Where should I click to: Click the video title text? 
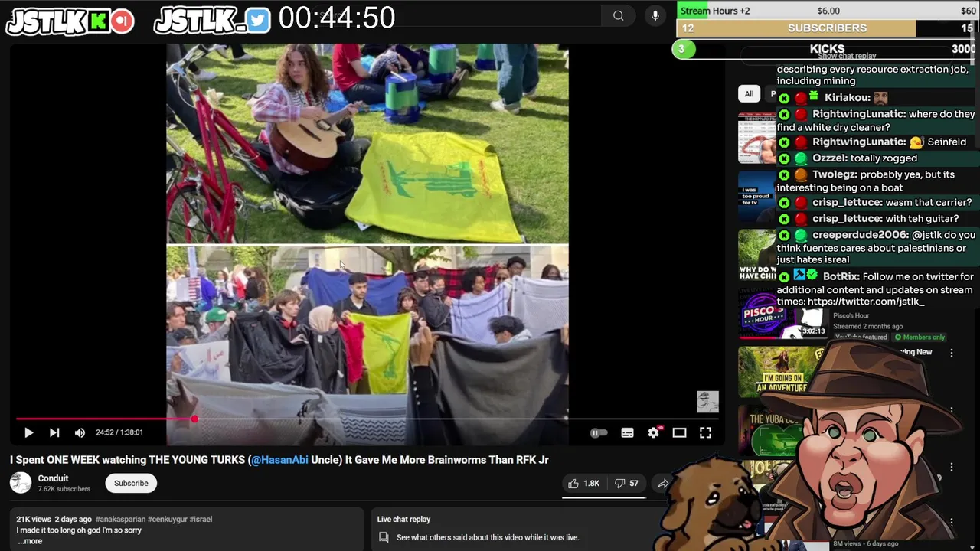279,460
